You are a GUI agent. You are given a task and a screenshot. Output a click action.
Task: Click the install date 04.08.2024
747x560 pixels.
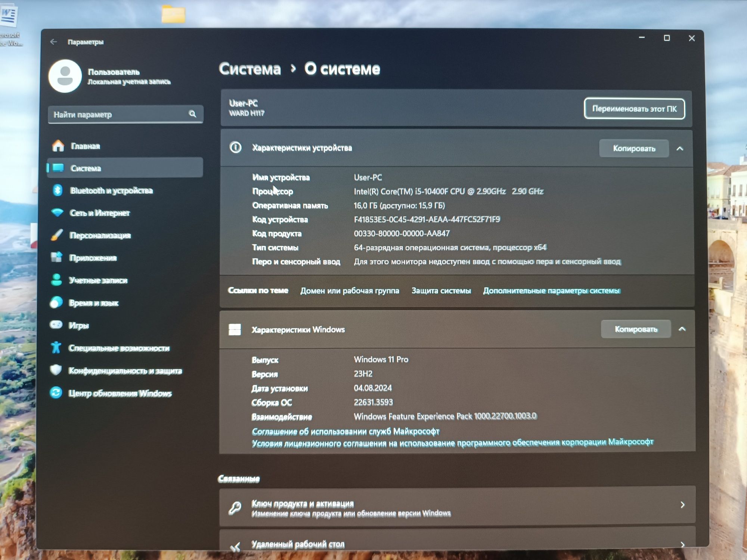point(373,388)
